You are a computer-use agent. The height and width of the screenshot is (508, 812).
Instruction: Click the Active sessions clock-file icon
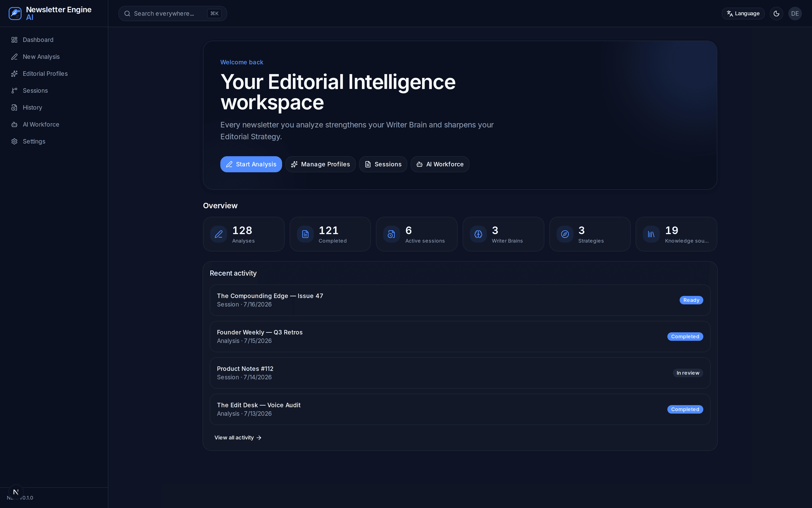tap(391, 234)
